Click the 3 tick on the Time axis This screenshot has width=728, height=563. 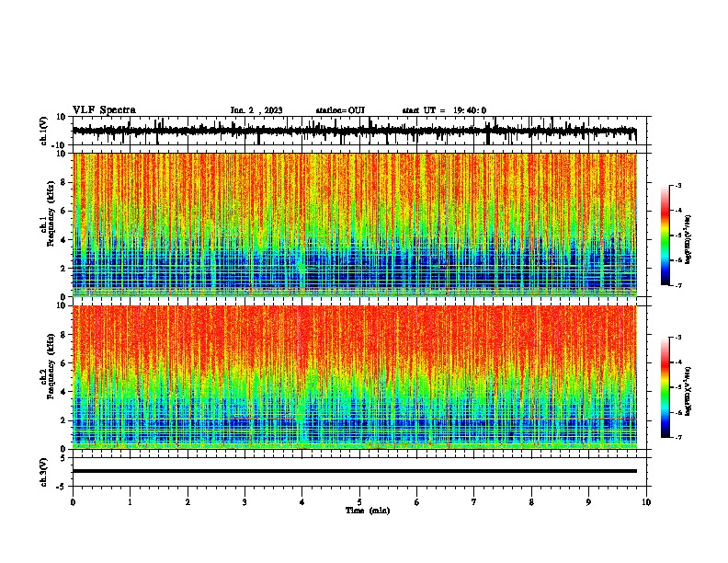tap(245, 502)
